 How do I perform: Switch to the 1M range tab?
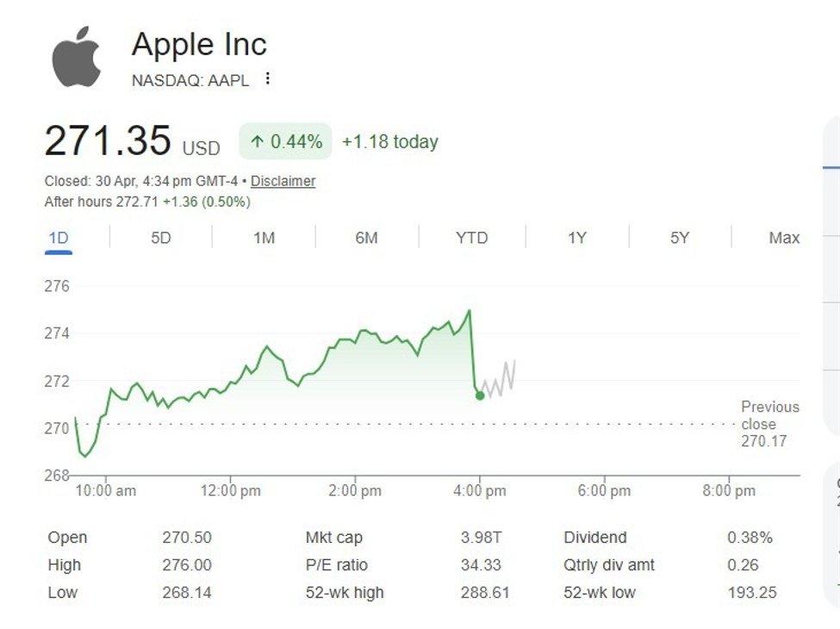[264, 238]
